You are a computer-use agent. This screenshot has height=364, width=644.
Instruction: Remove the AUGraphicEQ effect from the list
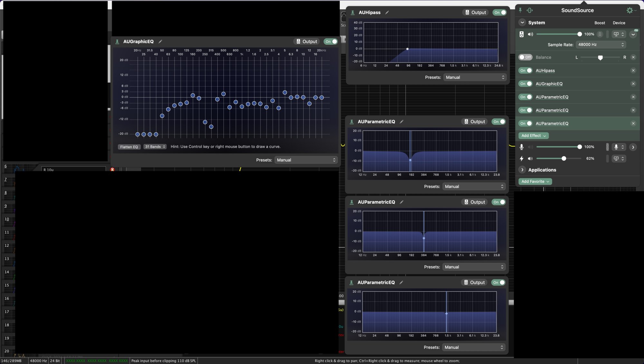633,84
